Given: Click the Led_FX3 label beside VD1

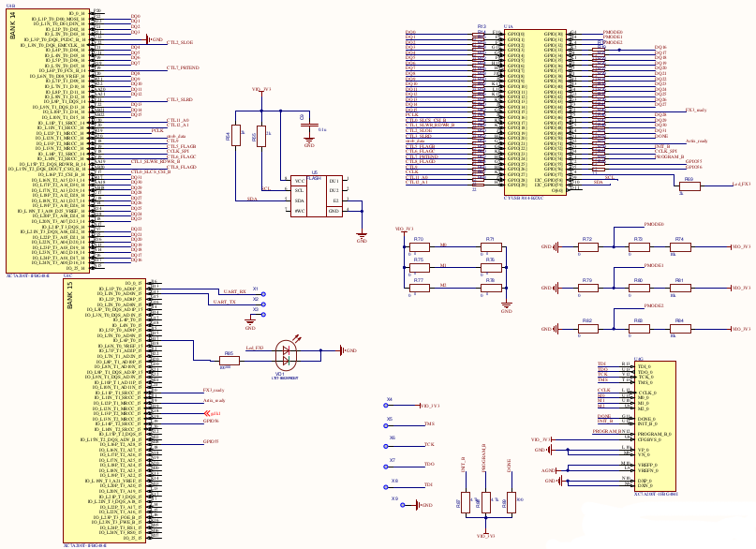Looking at the screenshot, I should pyautogui.click(x=255, y=348).
